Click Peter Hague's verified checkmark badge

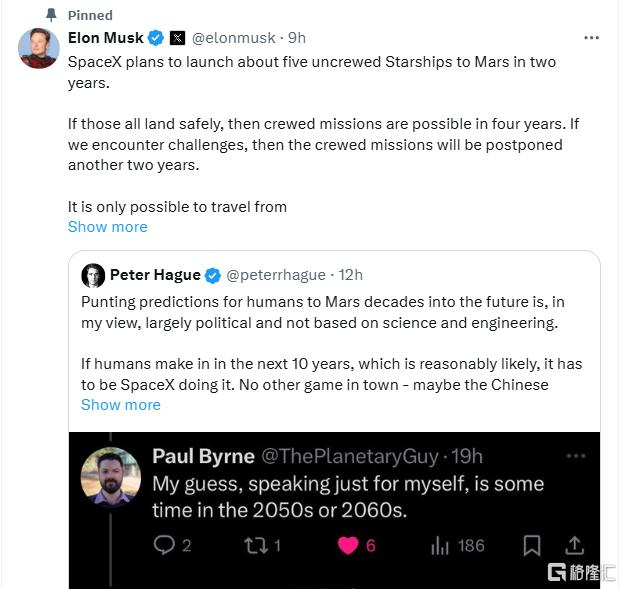click(x=213, y=275)
